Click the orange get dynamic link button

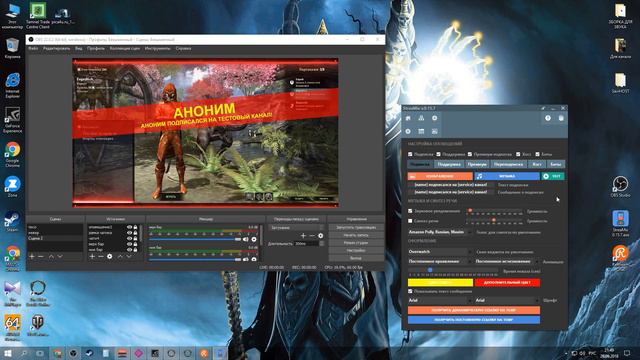pos(473,310)
